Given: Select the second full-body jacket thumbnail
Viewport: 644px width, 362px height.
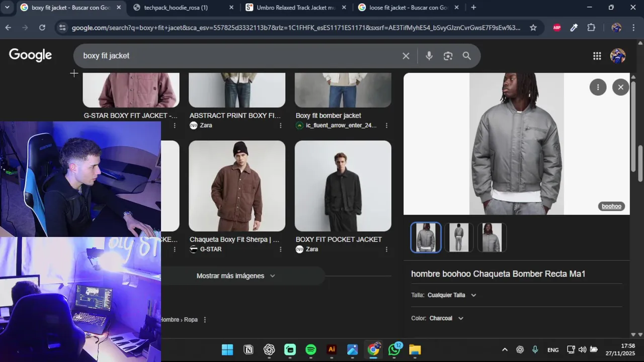Looking at the screenshot, I should click(x=459, y=237).
